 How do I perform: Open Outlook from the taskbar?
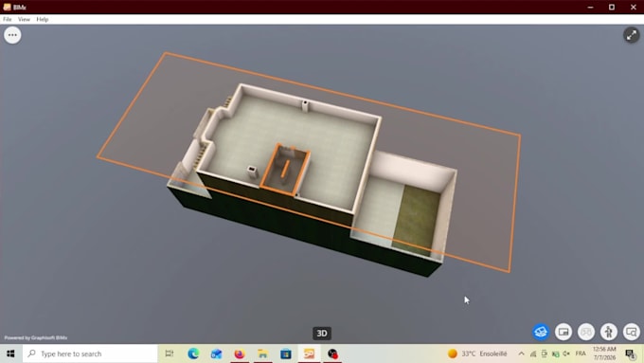coord(217,354)
